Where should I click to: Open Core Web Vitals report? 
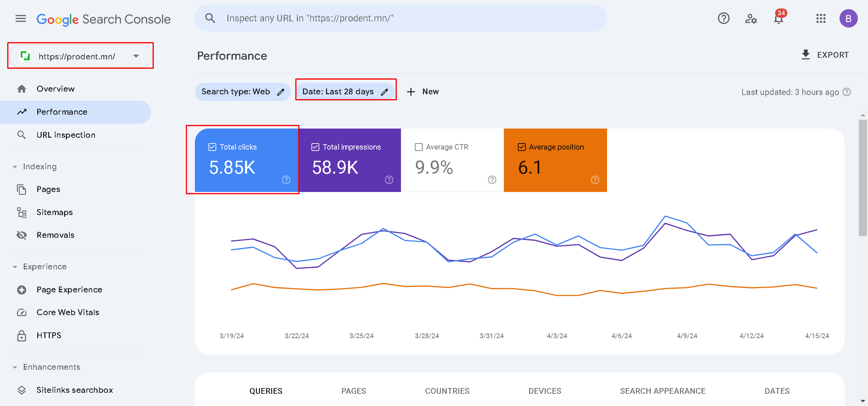click(x=68, y=312)
